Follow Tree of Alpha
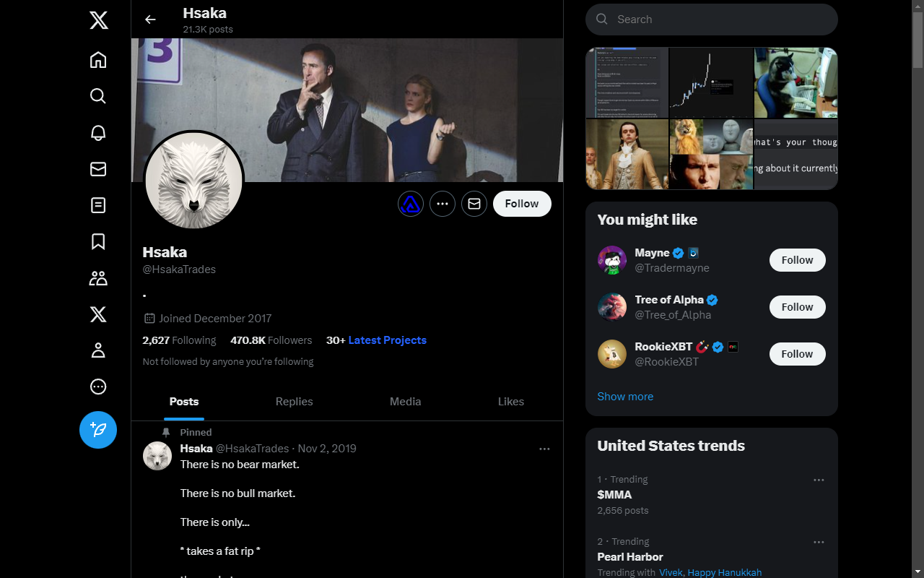924x578 pixels. (798, 307)
